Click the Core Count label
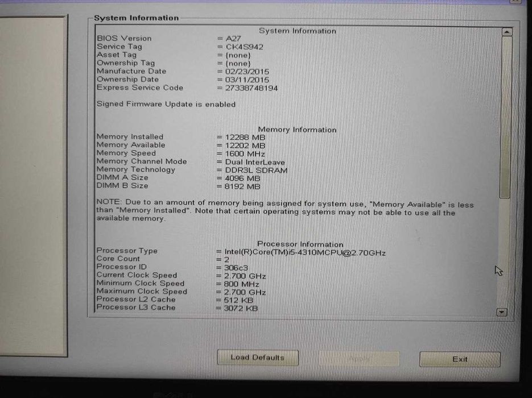Screen dimensions: 532x398 (x=118, y=259)
